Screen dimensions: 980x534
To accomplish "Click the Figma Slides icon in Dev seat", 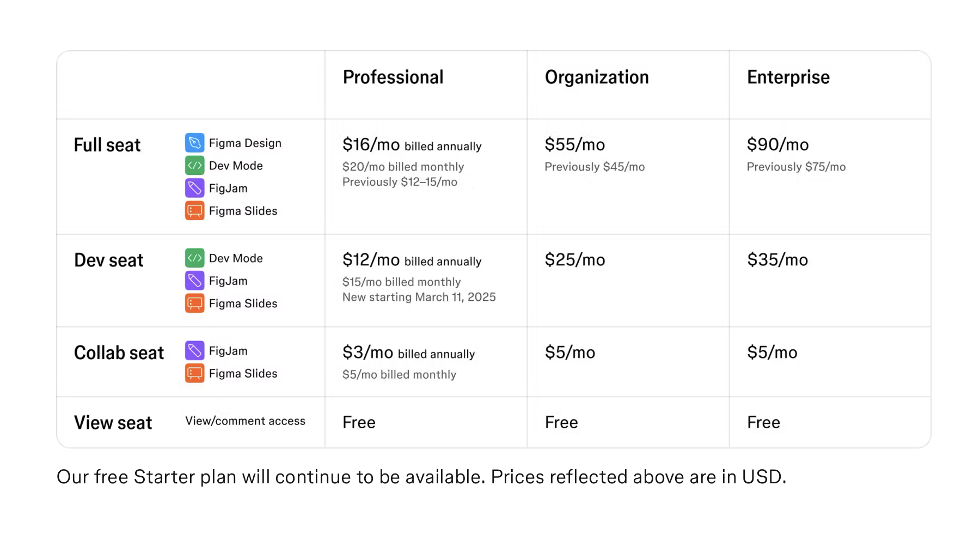I will click(x=194, y=304).
